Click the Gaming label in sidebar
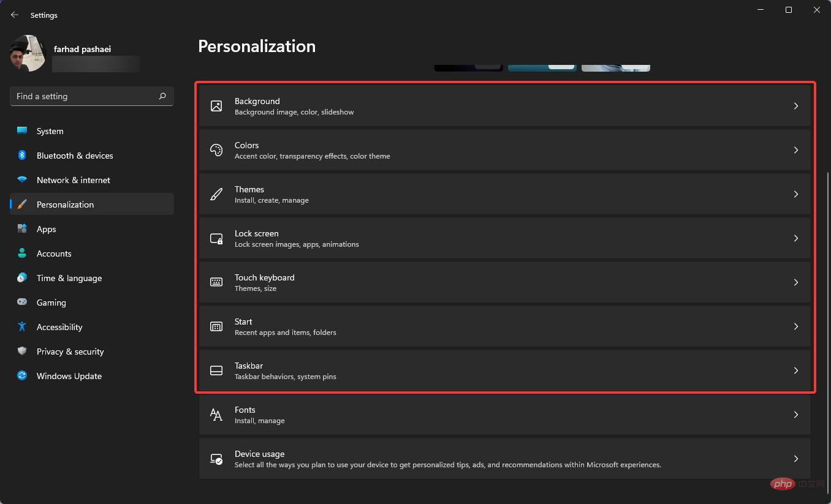This screenshot has width=831, height=504. 51,303
